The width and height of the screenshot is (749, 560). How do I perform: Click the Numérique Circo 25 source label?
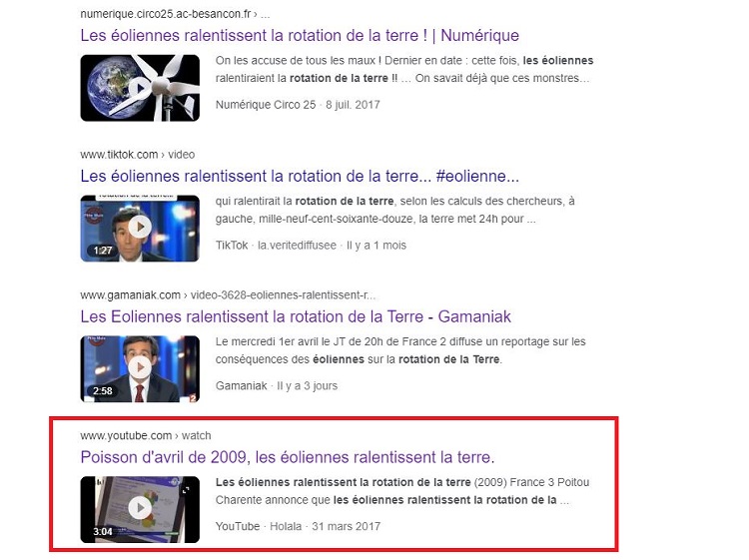click(266, 105)
